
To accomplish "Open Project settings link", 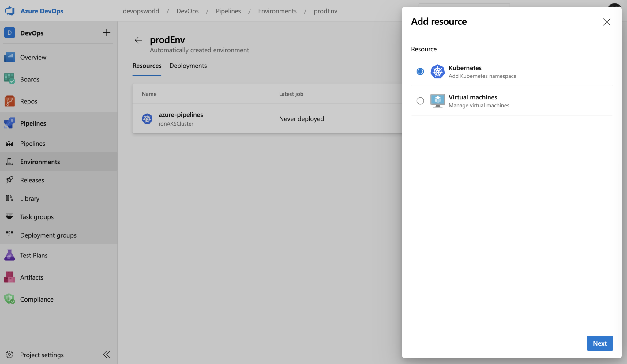I will tap(42, 355).
